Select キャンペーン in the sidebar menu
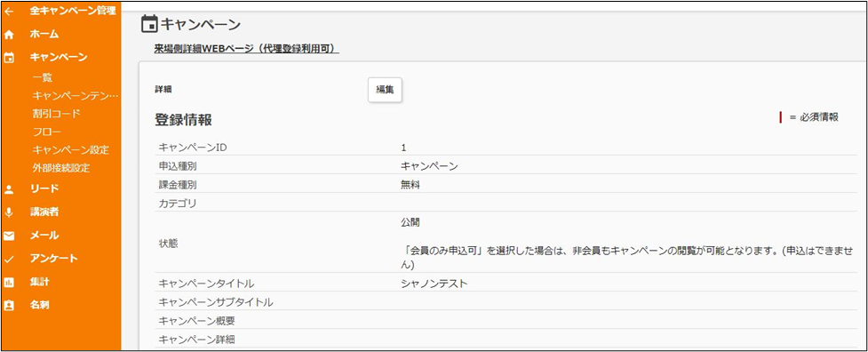 click(58, 57)
